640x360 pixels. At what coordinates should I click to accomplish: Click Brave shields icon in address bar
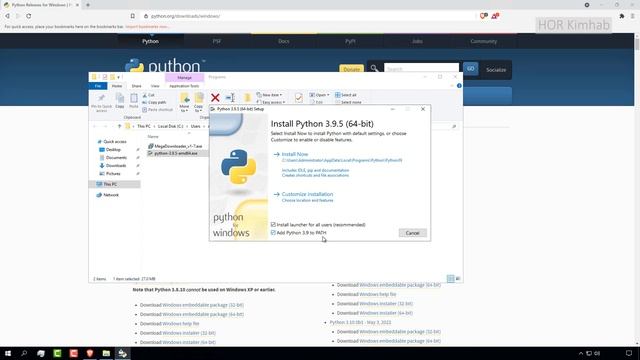pos(483,16)
